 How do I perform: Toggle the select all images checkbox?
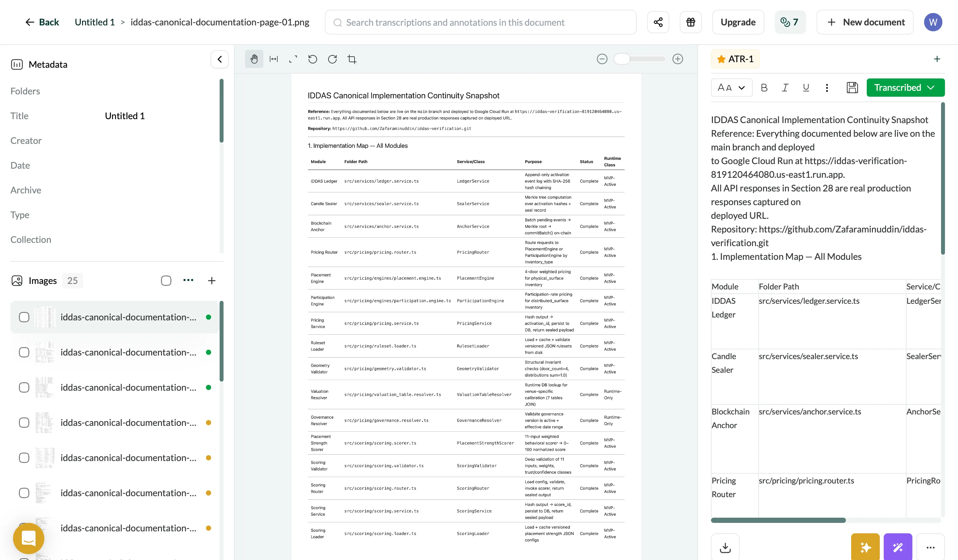(166, 280)
